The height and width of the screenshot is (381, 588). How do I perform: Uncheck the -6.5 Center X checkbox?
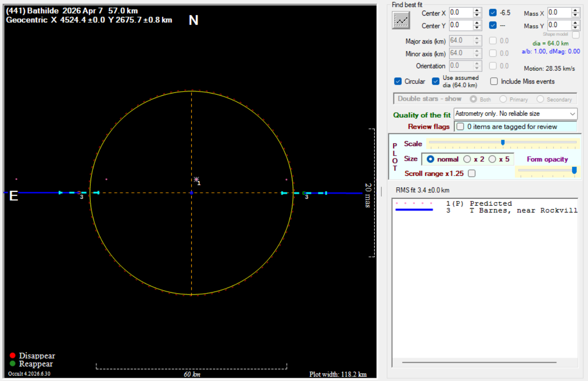pyautogui.click(x=493, y=13)
